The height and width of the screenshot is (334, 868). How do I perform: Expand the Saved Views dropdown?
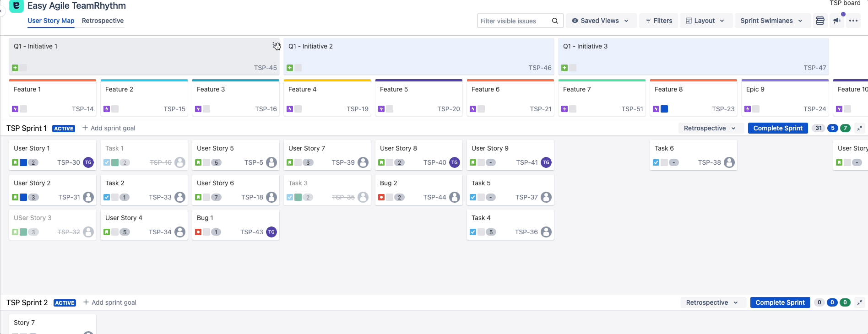600,21
